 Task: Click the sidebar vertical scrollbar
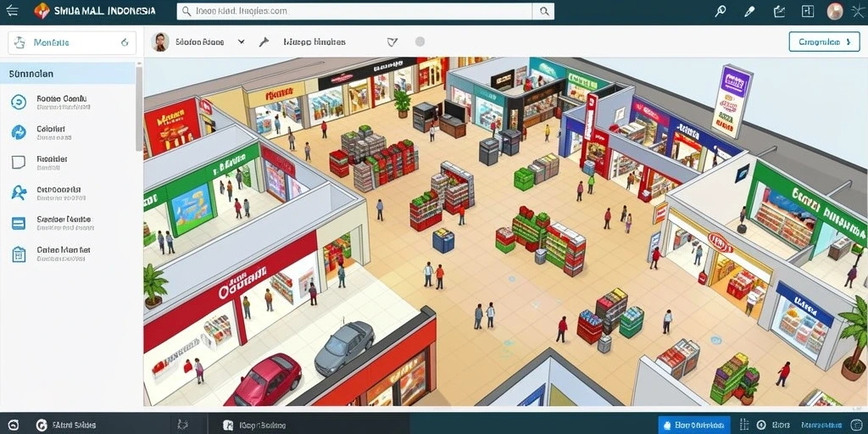[139, 108]
